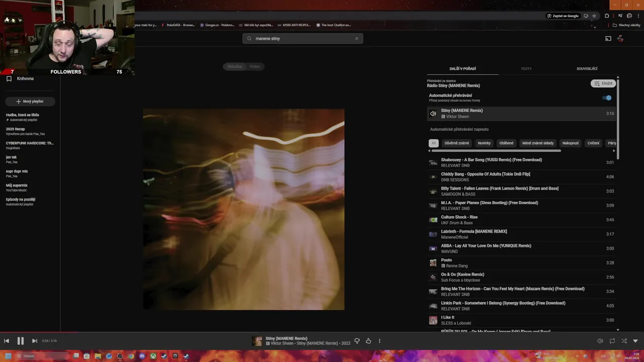Viewport: 644px width, 362px height.
Task: Play I Like It by SLESS a Loboski
Action: pos(521,320)
